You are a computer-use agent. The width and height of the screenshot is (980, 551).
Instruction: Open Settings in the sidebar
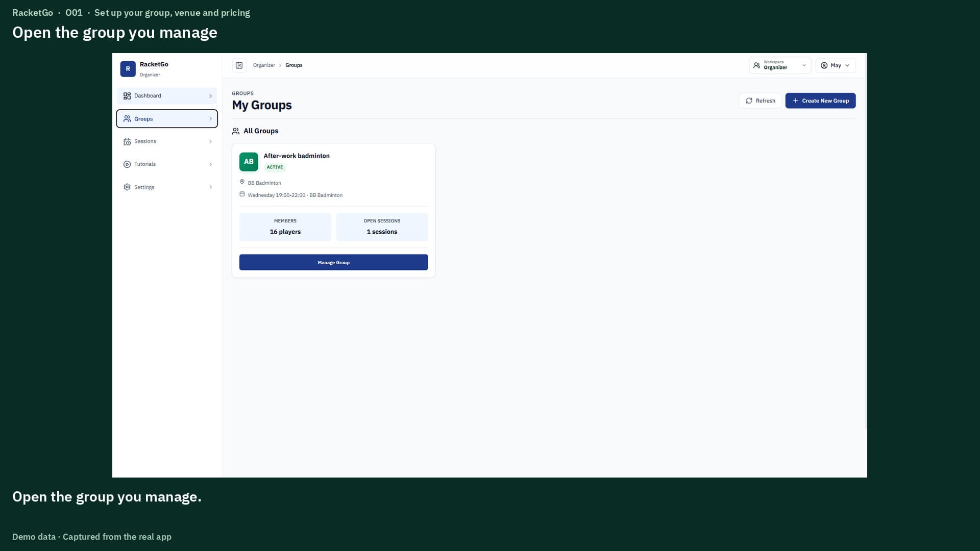tap(167, 187)
